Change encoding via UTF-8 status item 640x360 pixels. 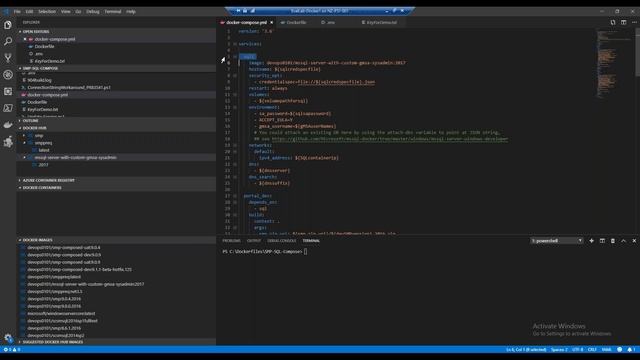pos(578,349)
